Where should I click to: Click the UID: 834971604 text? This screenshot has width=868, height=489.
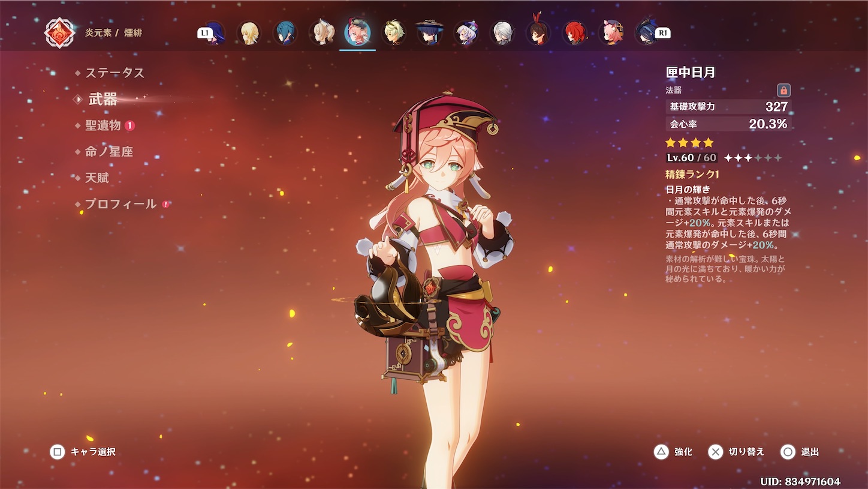tap(800, 482)
